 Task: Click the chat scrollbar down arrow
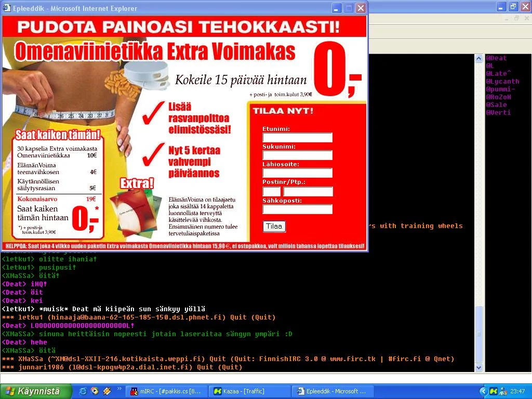tap(479, 367)
